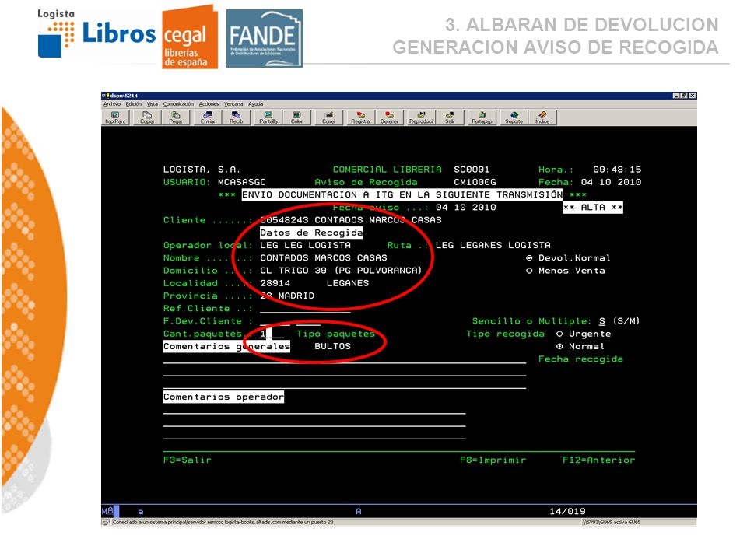Click the postal code 28914 text
Viewport: 747px width, 560px height.
pos(275,283)
